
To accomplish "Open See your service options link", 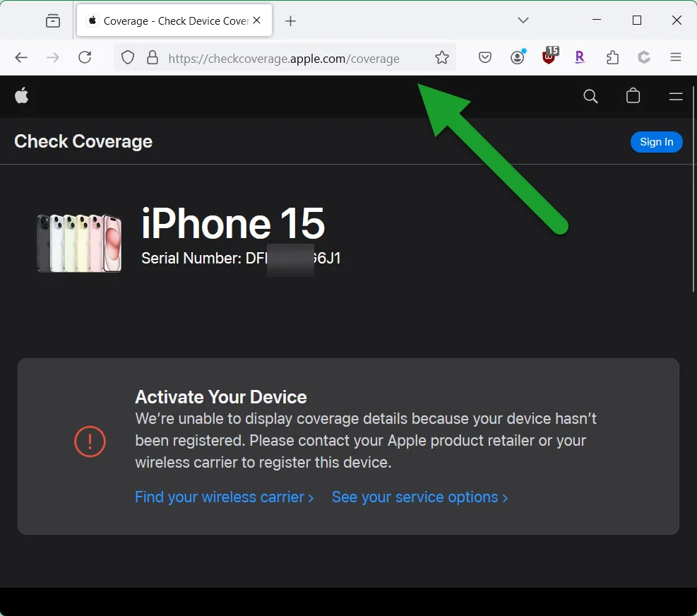I will (419, 497).
